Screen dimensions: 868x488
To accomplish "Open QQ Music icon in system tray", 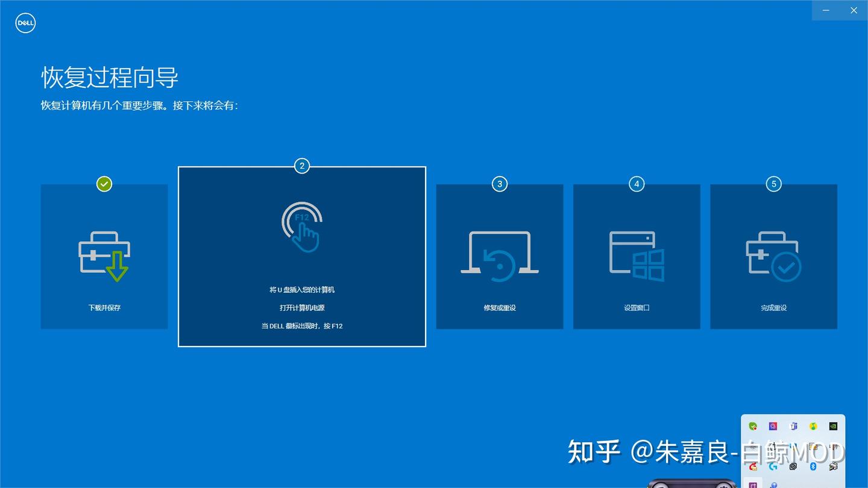I will [813, 427].
